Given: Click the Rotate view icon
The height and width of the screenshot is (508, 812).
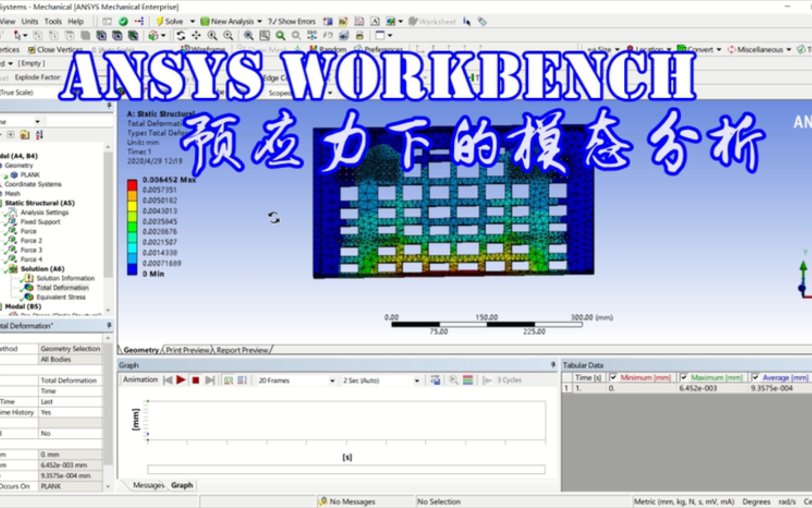Looking at the screenshot, I should 180,35.
